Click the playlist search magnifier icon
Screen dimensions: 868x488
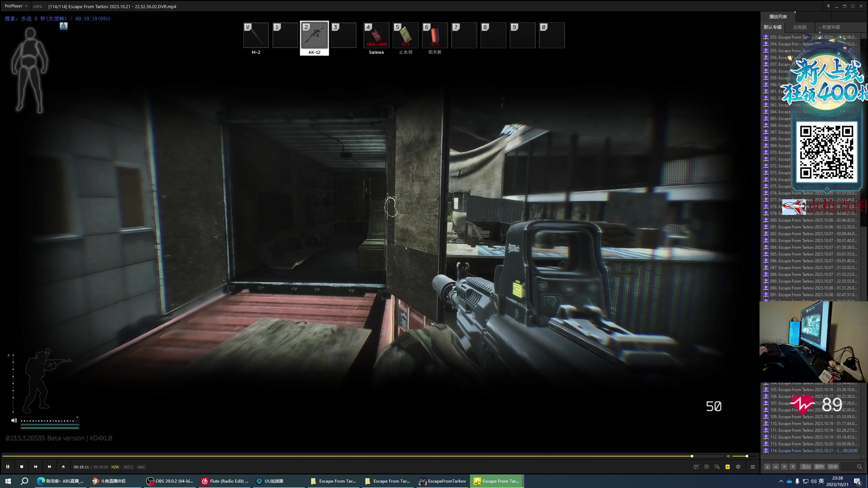click(x=859, y=467)
